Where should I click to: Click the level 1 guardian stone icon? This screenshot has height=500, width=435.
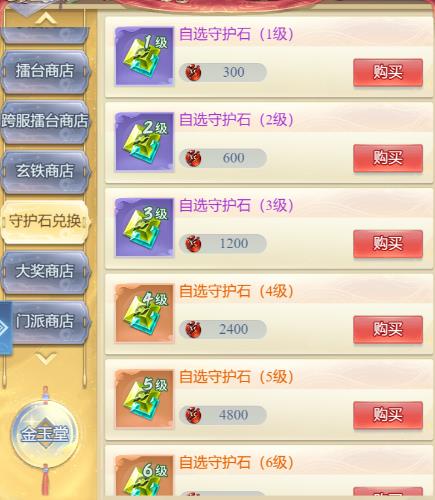tap(144, 56)
